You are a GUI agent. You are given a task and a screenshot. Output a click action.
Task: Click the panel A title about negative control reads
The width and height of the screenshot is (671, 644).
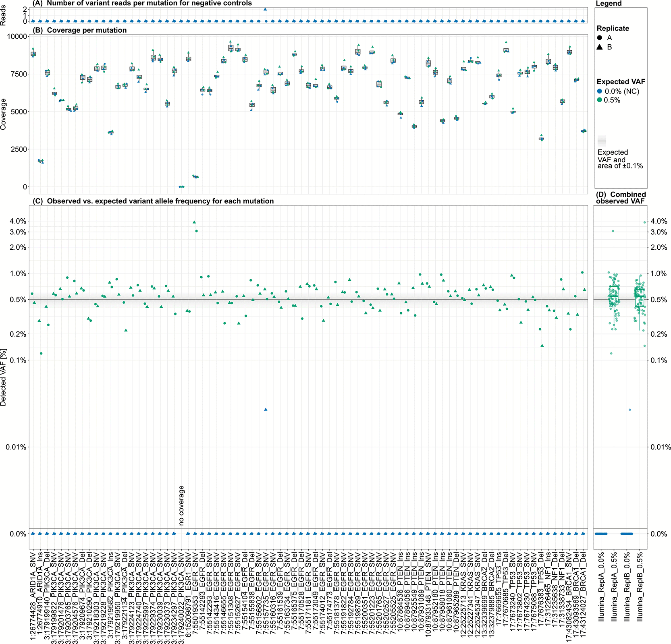143,3
